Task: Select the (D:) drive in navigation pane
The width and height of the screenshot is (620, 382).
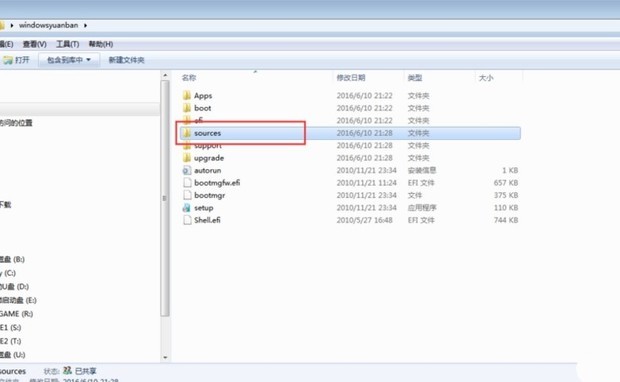Action: click(14, 286)
